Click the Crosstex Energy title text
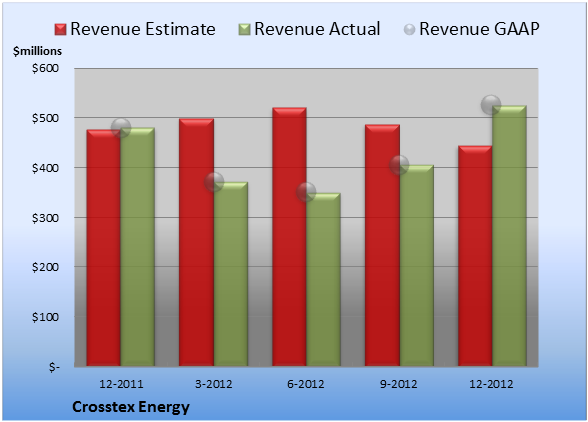This screenshot has height=422, width=588. pos(131,407)
